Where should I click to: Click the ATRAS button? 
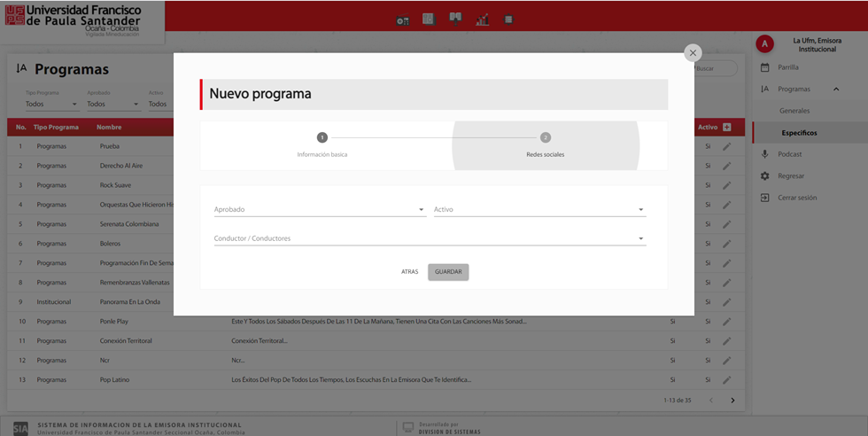coord(409,272)
